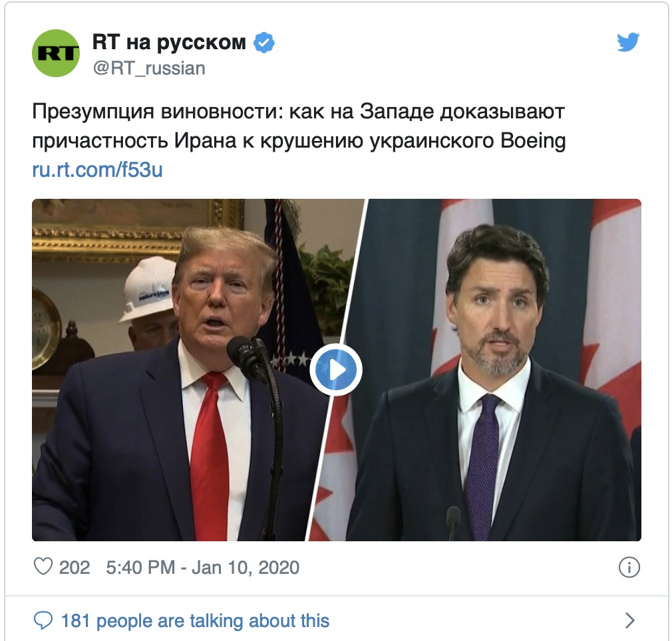Click the Twitter bird logo
The image size is (672, 641).
point(628,42)
